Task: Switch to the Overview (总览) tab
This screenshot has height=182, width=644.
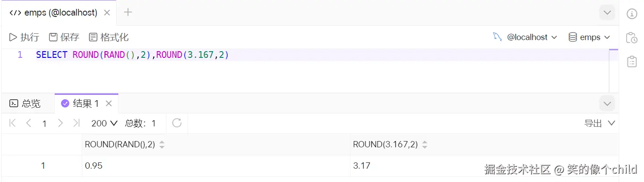Action: [26, 104]
